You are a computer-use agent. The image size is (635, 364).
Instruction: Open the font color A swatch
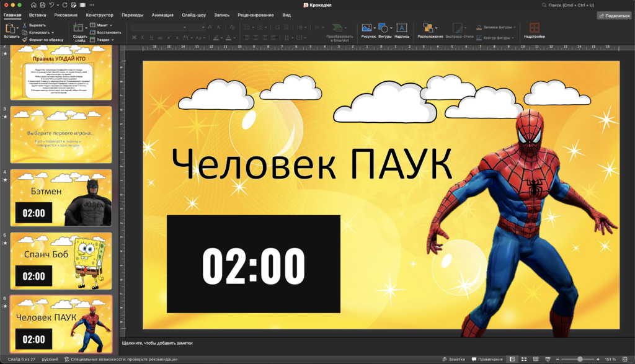[x=228, y=38]
